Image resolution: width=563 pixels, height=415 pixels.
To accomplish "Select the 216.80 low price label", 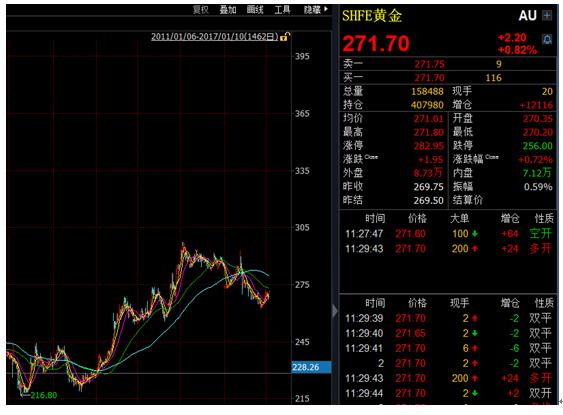I will point(43,395).
